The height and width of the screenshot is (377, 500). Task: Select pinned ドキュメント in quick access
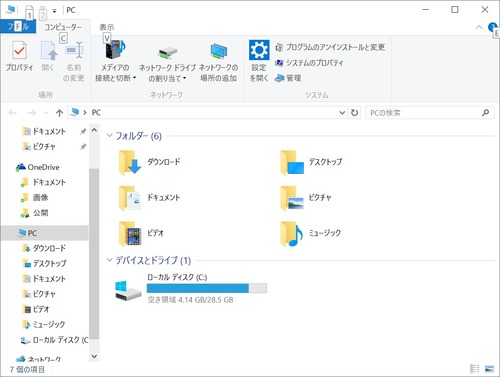(x=44, y=131)
